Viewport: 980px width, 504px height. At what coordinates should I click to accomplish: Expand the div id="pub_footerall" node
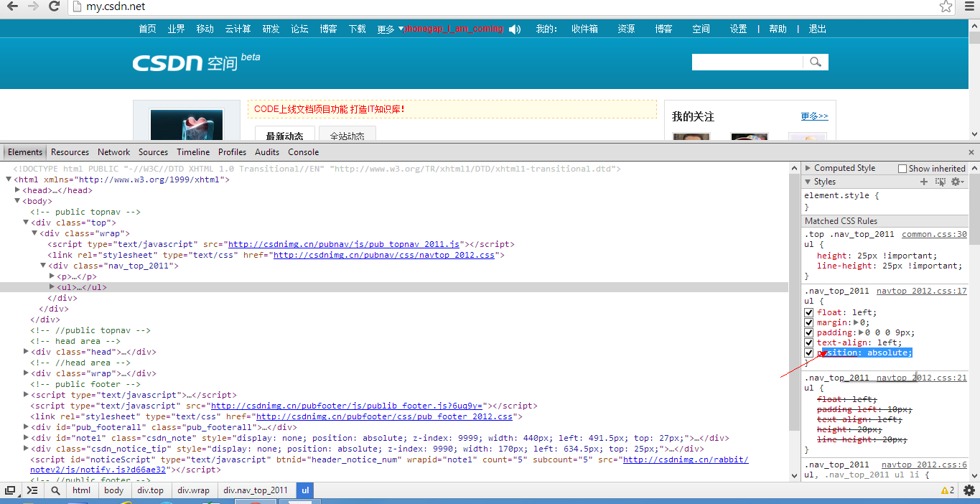pyautogui.click(x=26, y=427)
